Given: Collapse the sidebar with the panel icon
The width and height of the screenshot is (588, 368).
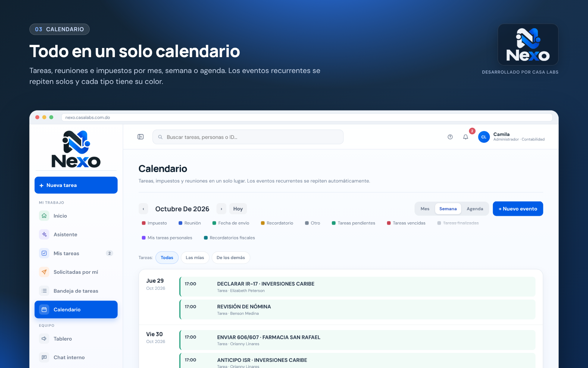Looking at the screenshot, I should click(x=141, y=137).
